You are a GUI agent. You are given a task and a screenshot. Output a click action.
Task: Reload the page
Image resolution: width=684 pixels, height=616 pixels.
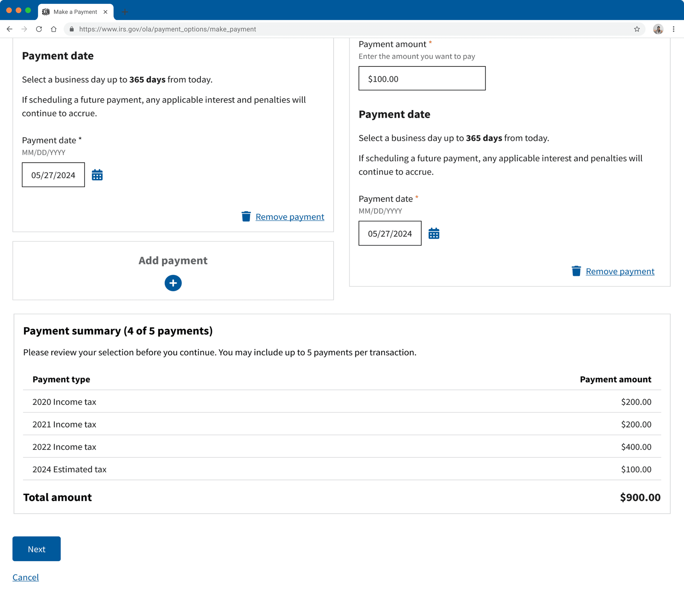click(39, 29)
